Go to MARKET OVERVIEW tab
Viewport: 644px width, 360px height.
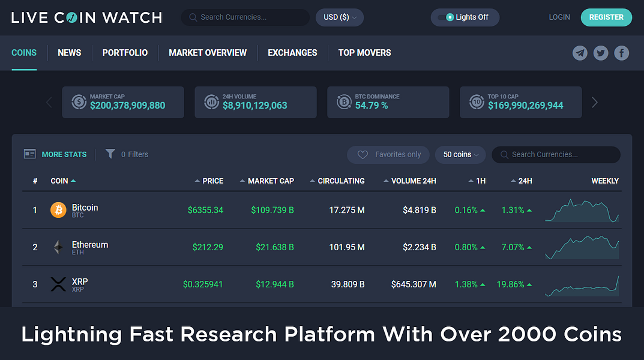click(208, 53)
